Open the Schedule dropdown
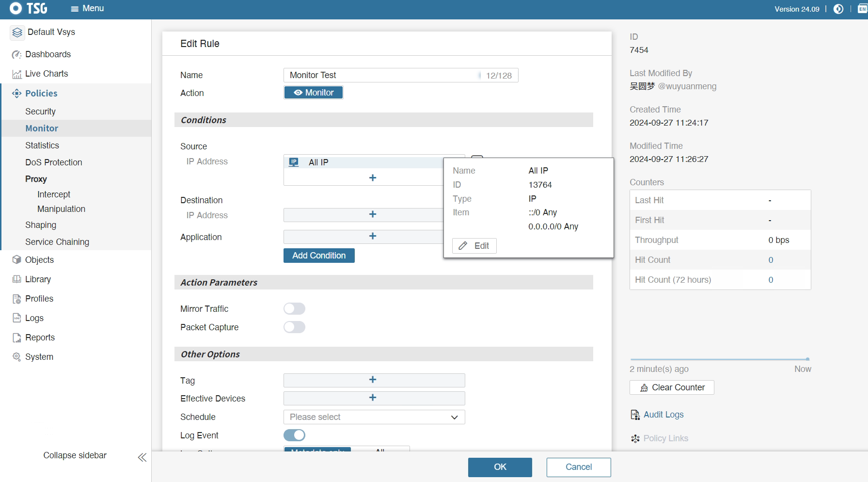This screenshot has width=868, height=482. click(374, 417)
